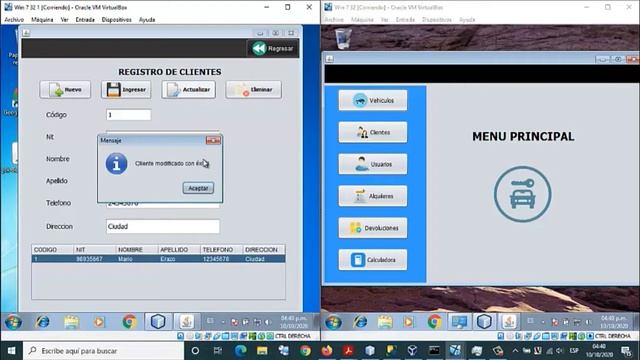Click the TELEFONO column header
This screenshot has height=360, width=640.
click(221, 249)
